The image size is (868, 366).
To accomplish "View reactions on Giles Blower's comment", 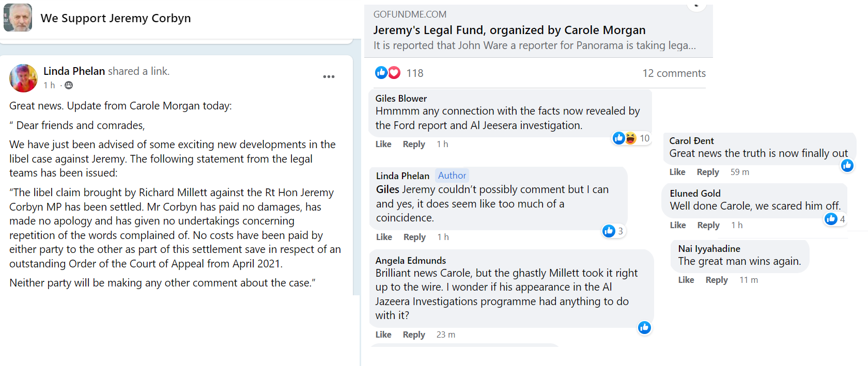I will (631, 138).
